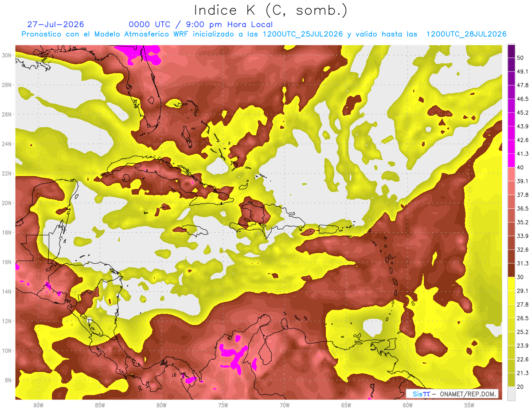Screen dimensions: 532x411
Task: Pick the dark purple swatch above 50
Action: [511, 51]
